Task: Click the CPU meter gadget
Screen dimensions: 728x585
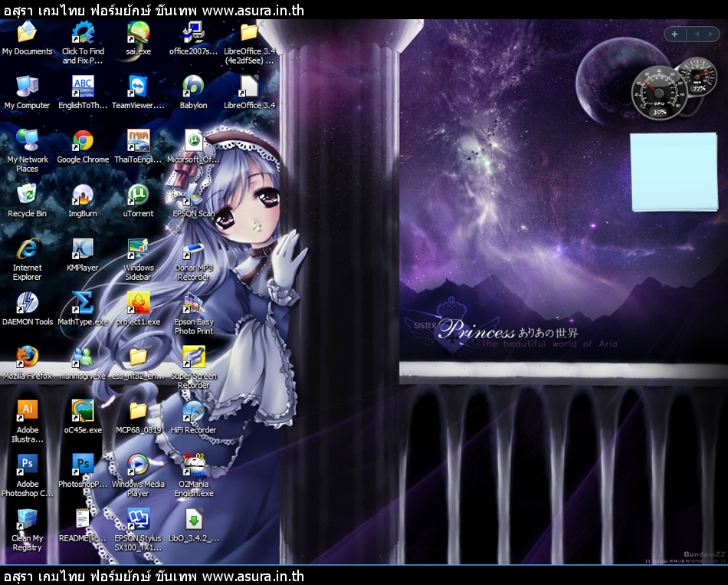Action: pos(659,93)
